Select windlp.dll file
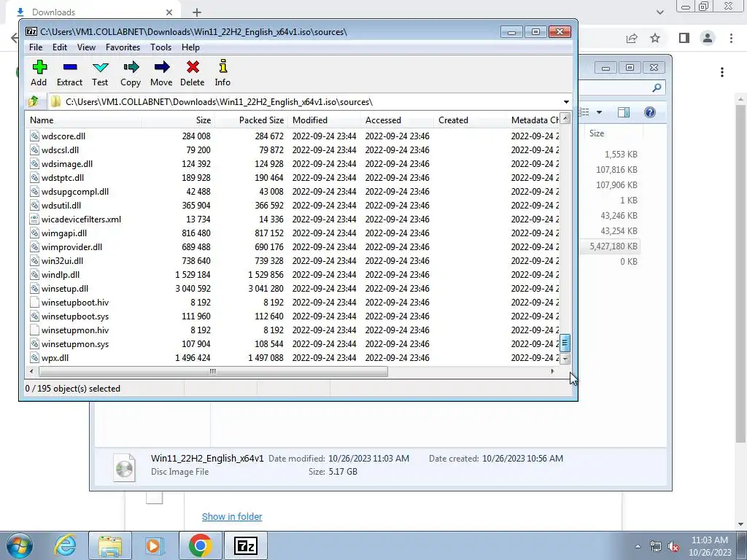 [60, 274]
